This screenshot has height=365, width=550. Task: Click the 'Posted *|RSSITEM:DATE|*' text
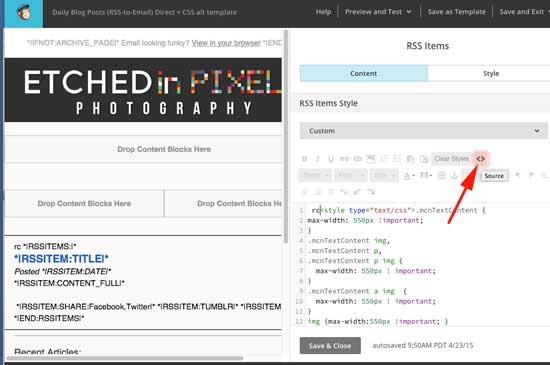click(x=62, y=271)
